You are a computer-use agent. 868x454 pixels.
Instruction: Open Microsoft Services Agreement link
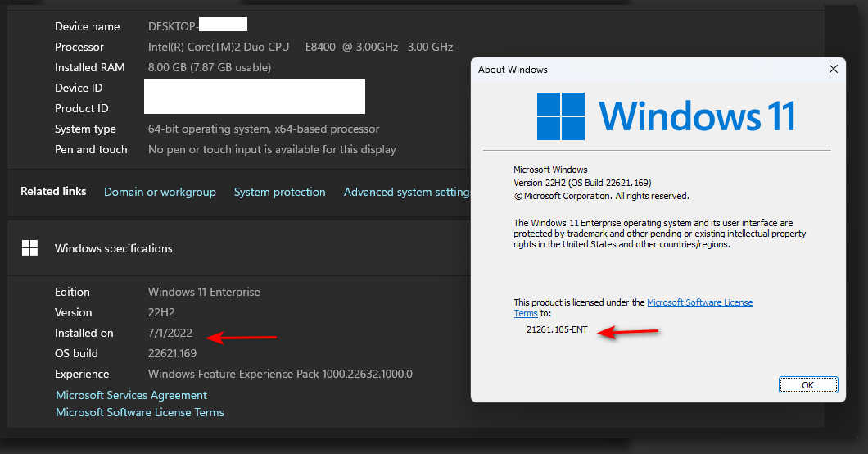pos(131,395)
